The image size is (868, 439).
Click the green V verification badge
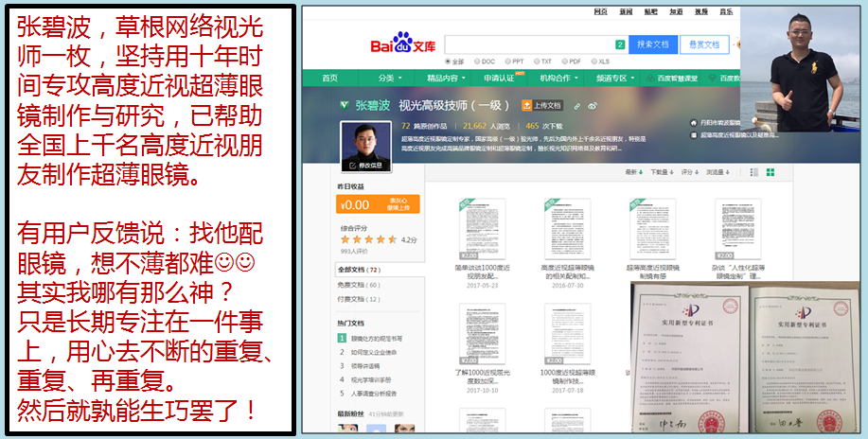pos(345,105)
